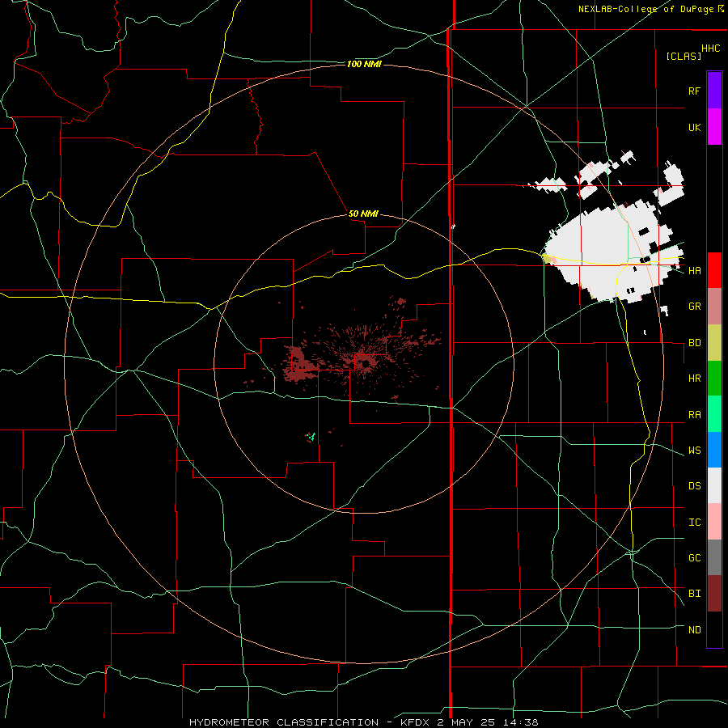Click the small green rain echo cluster

[x=311, y=437]
